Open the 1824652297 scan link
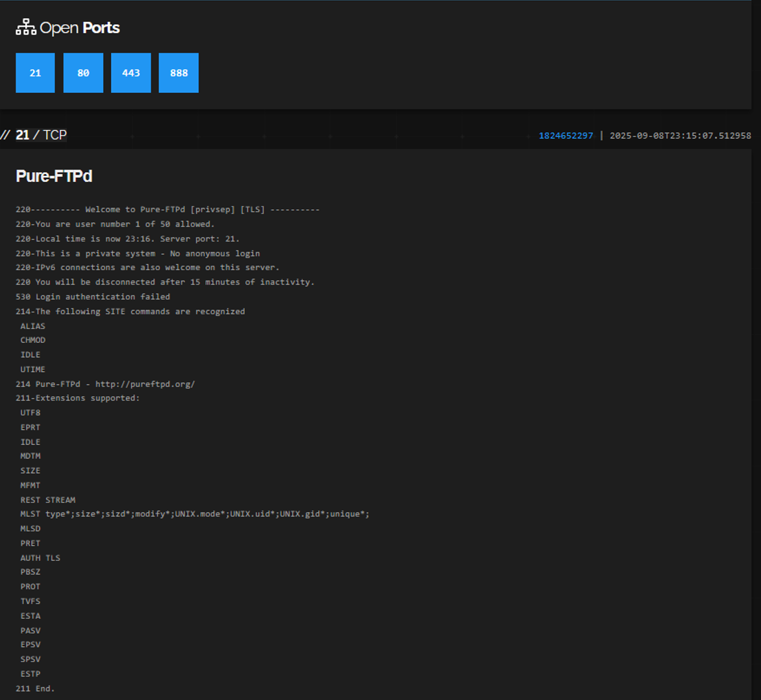The height and width of the screenshot is (700, 761). pyautogui.click(x=566, y=136)
